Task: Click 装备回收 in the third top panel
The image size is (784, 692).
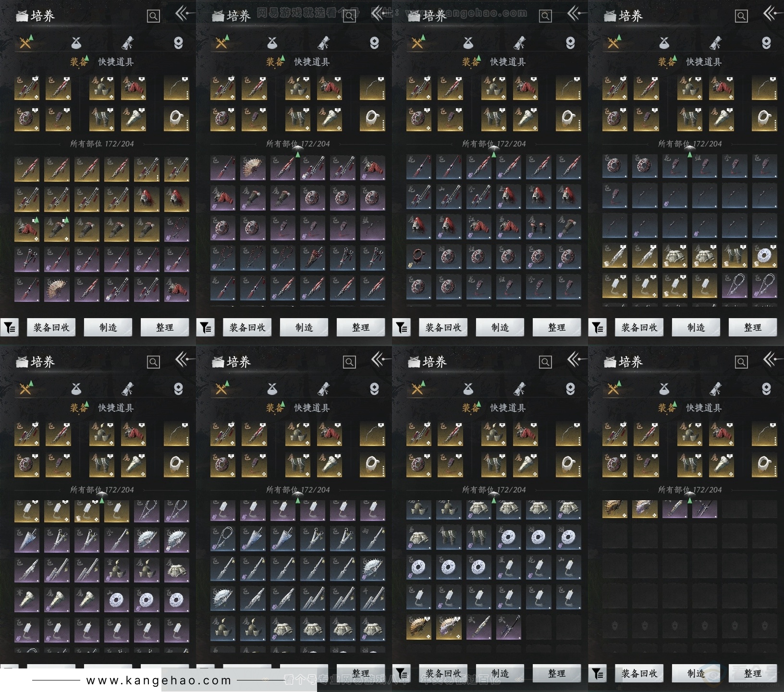Action: point(443,328)
